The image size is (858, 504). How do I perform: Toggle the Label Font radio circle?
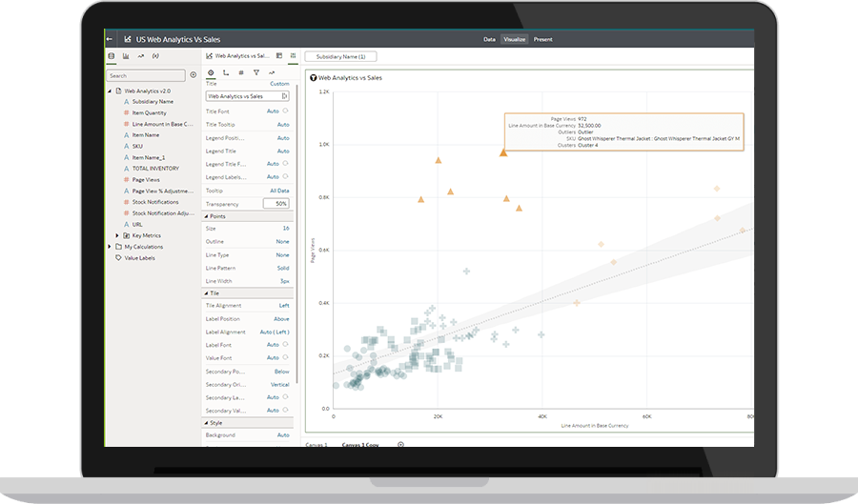(286, 345)
